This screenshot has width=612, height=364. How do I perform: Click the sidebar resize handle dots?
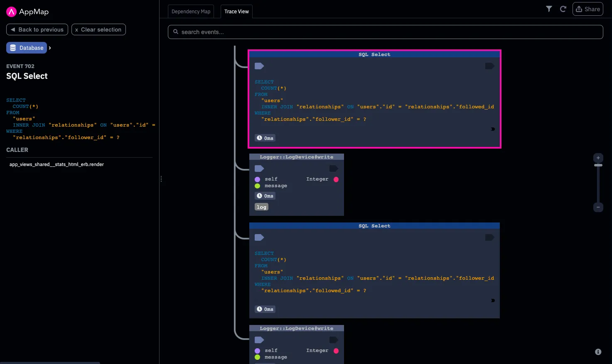(x=161, y=179)
